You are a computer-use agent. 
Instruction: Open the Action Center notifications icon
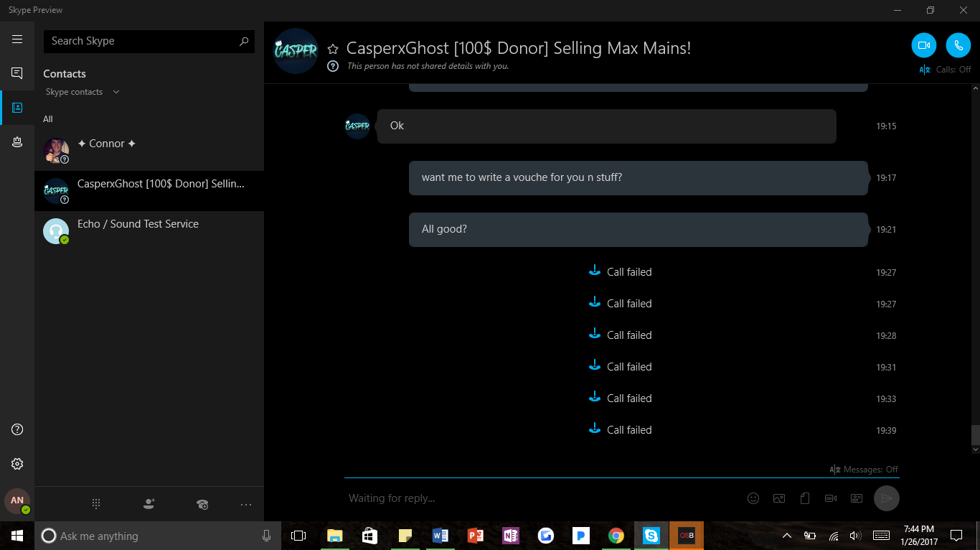pyautogui.click(x=956, y=536)
